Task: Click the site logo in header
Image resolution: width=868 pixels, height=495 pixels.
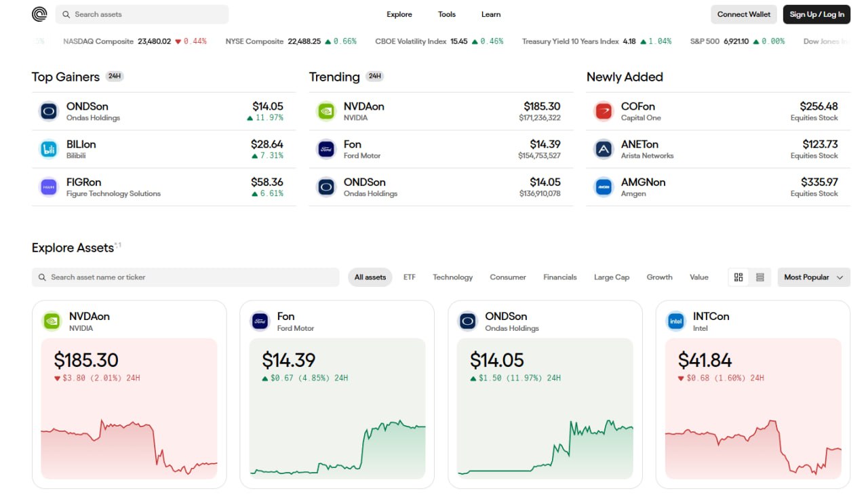Action: 39,14
